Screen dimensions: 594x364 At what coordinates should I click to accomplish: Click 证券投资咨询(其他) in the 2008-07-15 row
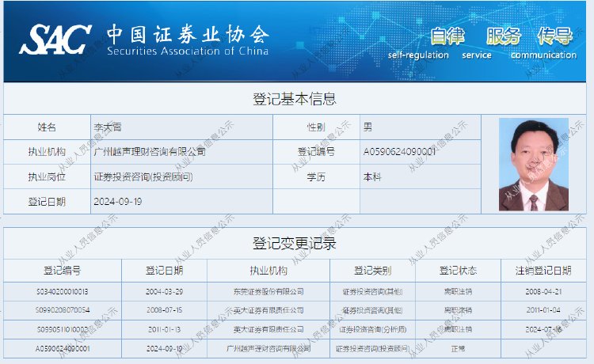[373, 310]
